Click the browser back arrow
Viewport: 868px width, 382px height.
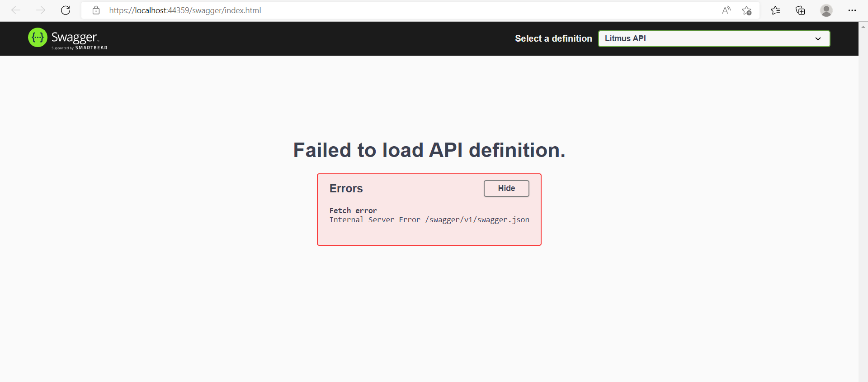pos(16,10)
